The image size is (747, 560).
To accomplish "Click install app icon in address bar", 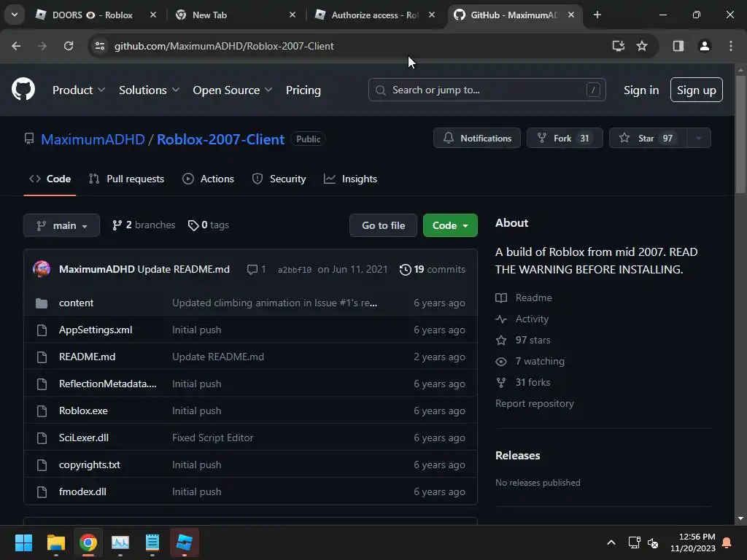I will [618, 46].
